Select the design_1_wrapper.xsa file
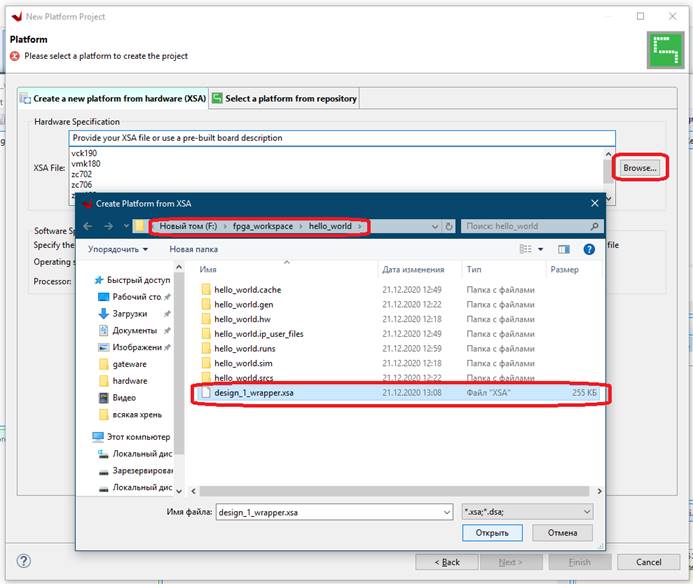This screenshot has width=693, height=584. [x=254, y=393]
